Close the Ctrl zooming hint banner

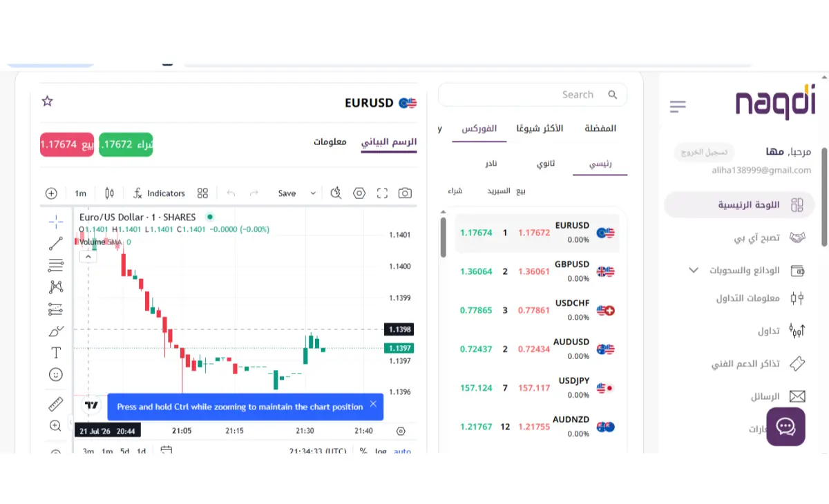[x=373, y=404]
